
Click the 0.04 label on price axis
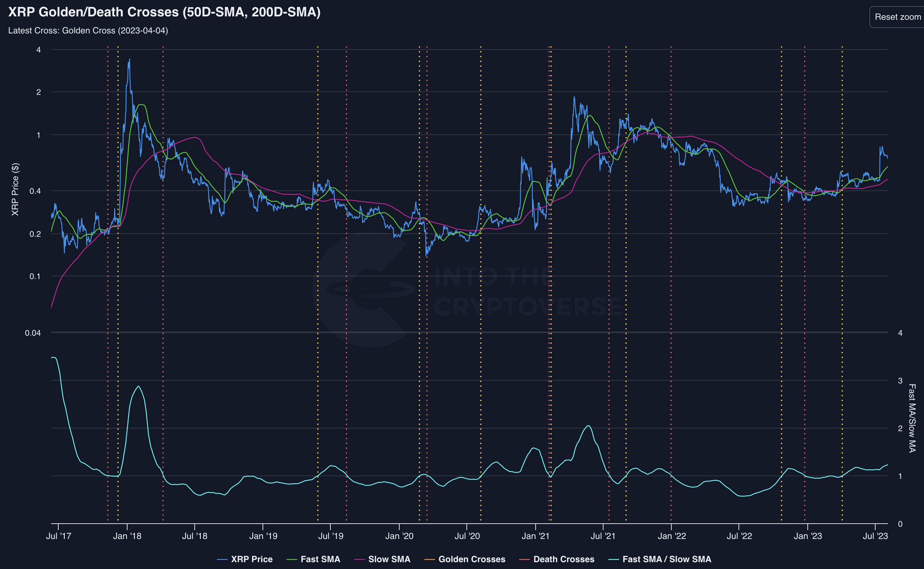(33, 333)
